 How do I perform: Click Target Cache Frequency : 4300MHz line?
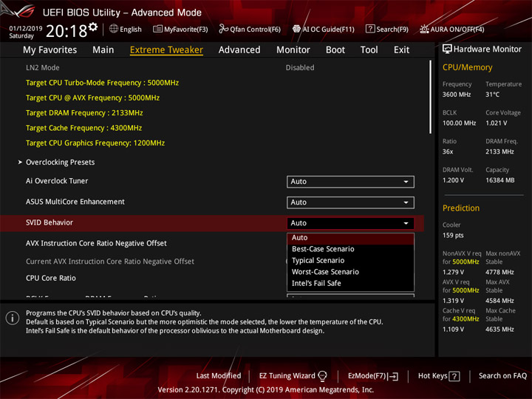(83, 128)
